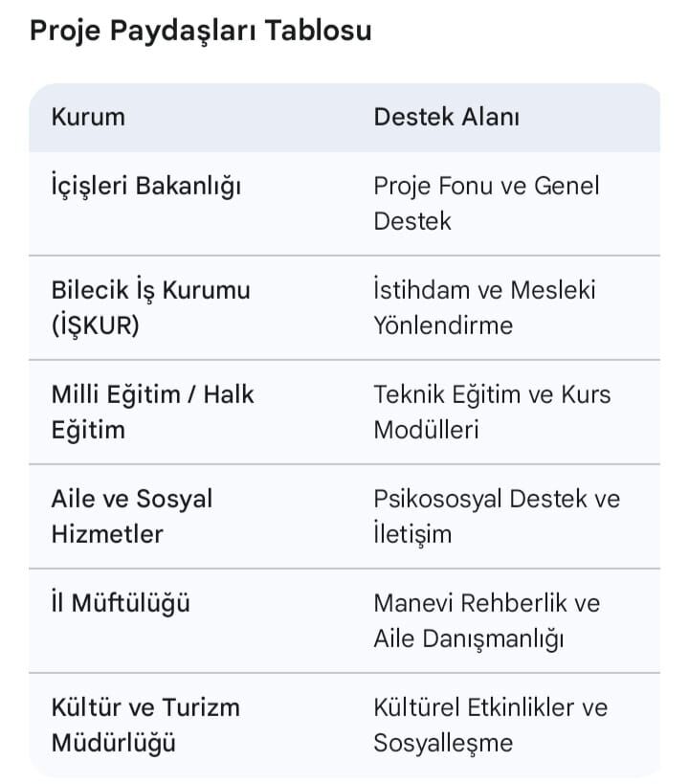Click 'Kültürel Etkinlikler ve Sosyalleşme' cell
Image resolution: width=689 pixels, height=784 pixels.
tap(490, 725)
